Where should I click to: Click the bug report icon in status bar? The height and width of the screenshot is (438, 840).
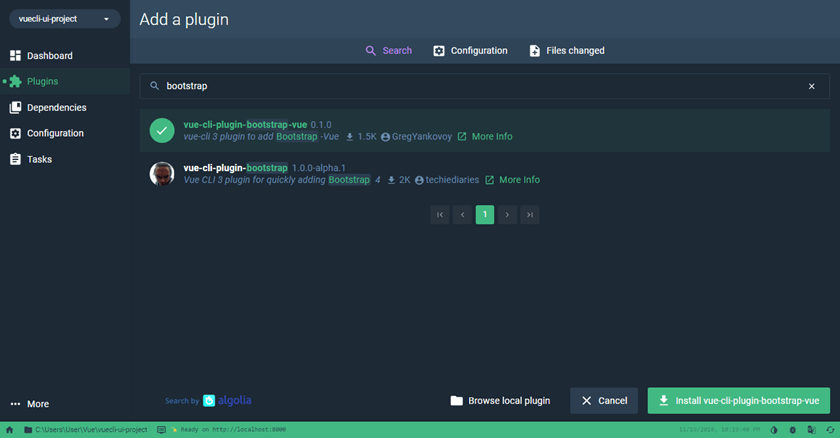pyautogui.click(x=793, y=429)
